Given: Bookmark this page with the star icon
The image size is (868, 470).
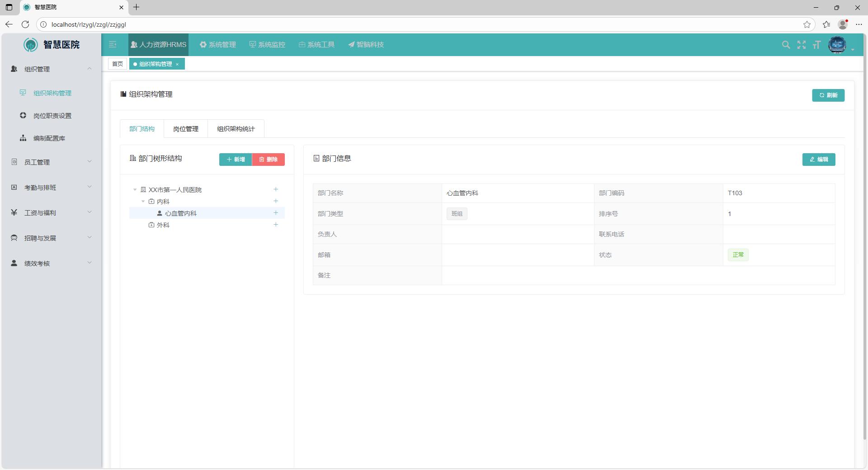Looking at the screenshot, I should (x=807, y=24).
